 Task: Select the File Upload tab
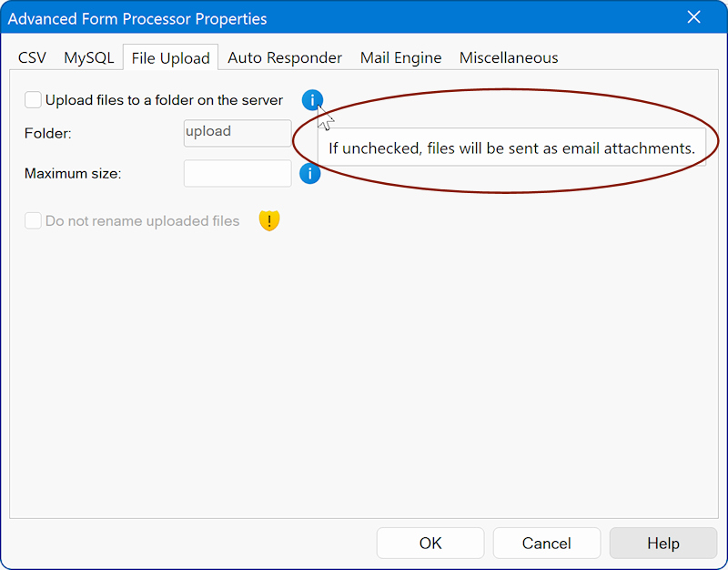(x=170, y=57)
